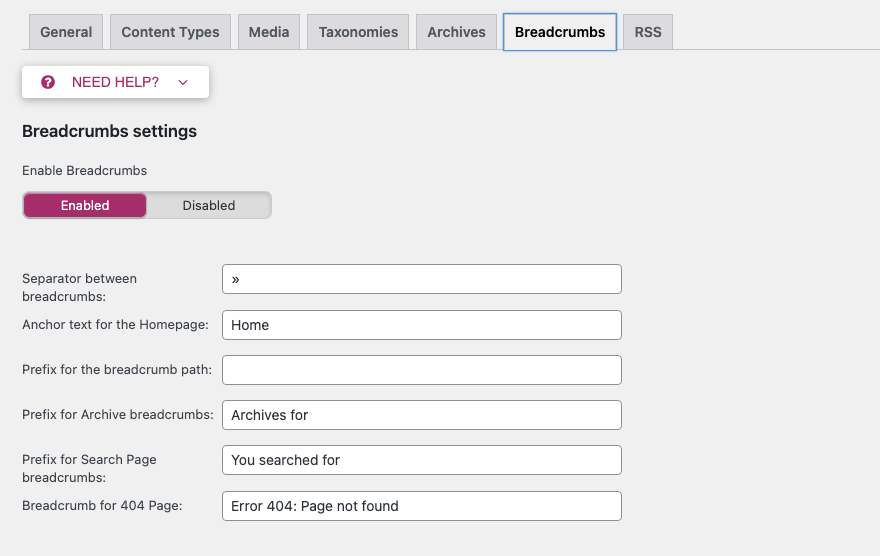The image size is (880, 556).
Task: Go to the Media tab
Action: pyautogui.click(x=269, y=32)
